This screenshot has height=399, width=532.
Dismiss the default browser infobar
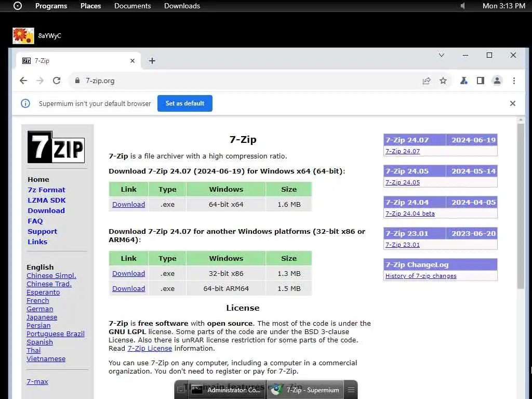(513, 103)
